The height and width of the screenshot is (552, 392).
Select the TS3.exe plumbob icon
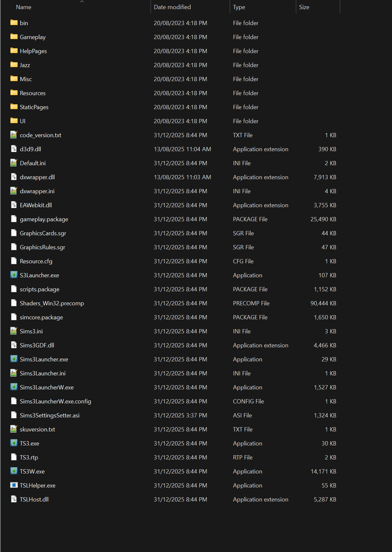14,443
